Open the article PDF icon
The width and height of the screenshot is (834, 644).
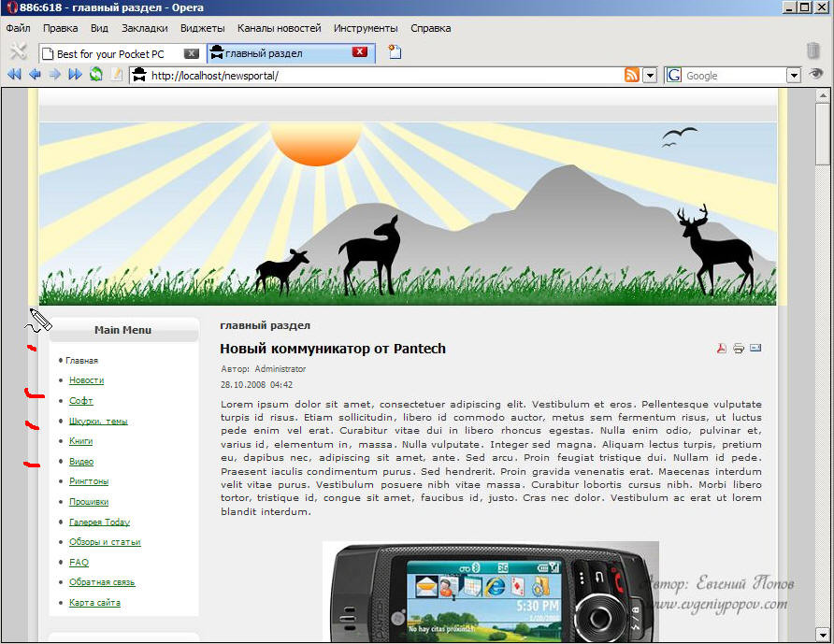(721, 349)
